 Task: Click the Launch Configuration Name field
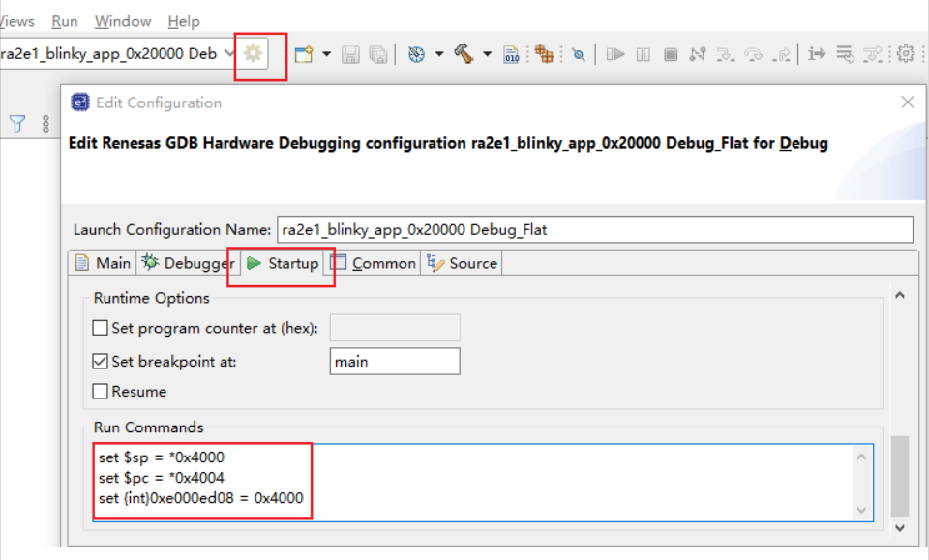click(x=595, y=229)
